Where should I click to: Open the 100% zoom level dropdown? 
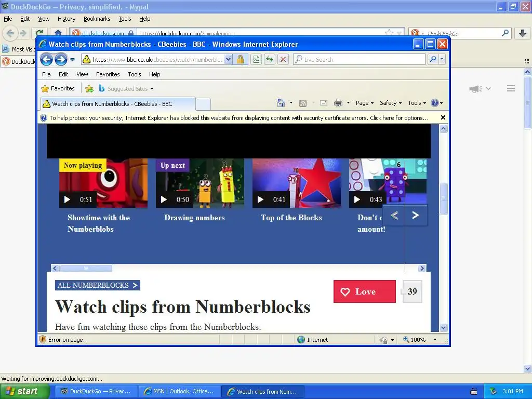coord(435,340)
